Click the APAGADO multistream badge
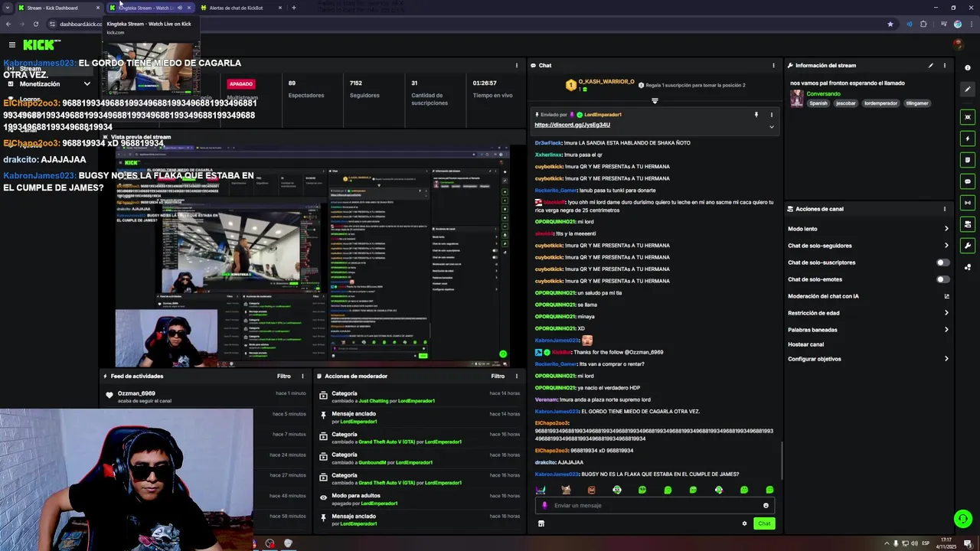Screen dimensions: 980x551 coord(241,83)
